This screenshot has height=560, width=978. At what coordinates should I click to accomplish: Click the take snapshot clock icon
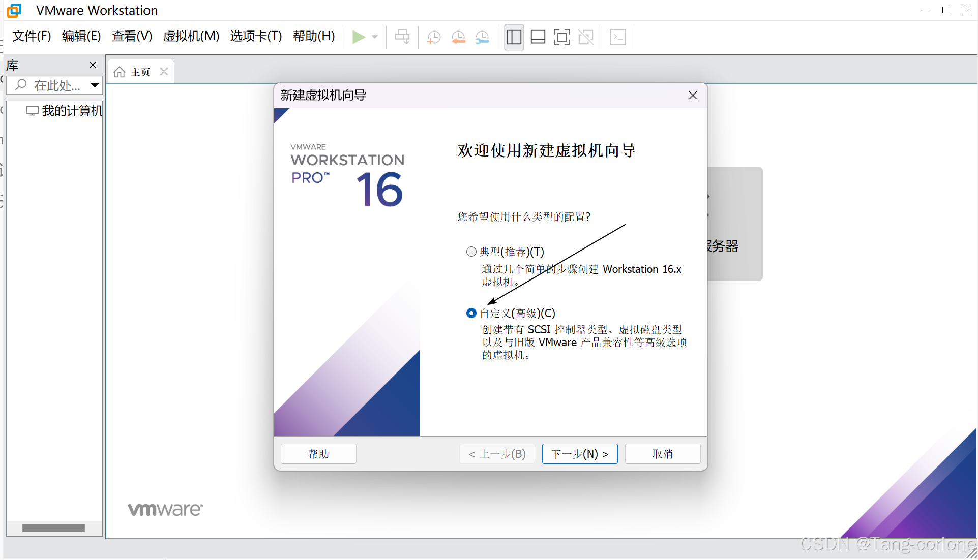(x=433, y=37)
